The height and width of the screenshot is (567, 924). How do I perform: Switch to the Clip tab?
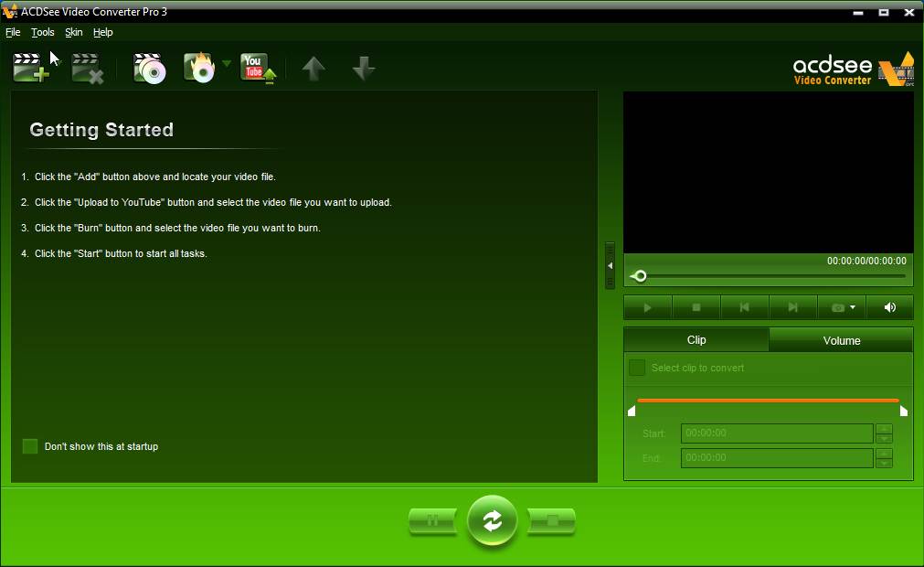[696, 340]
